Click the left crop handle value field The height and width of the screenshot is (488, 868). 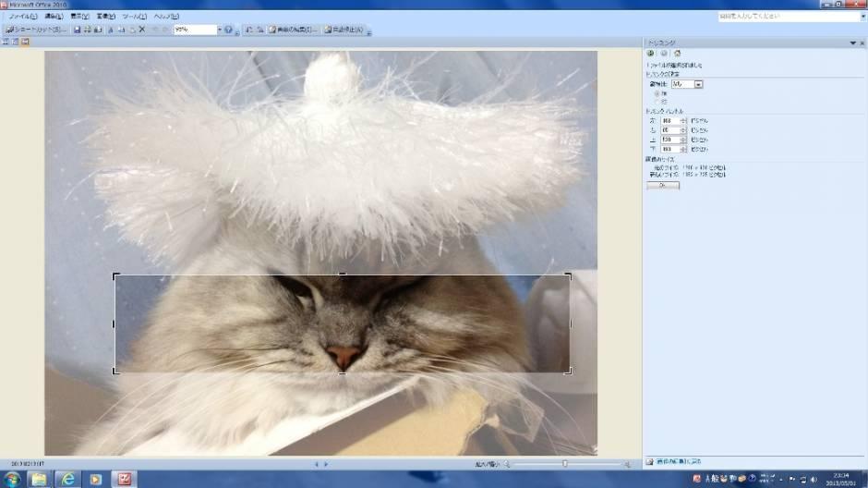point(669,120)
